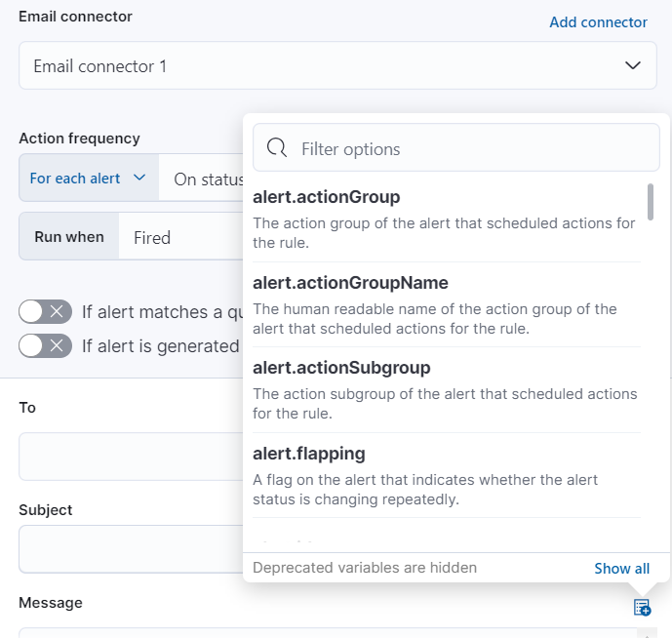Viewport: 672px width, 638px height.
Task: Toggle the 'If alert matches a query' switch
Action: pos(46,312)
